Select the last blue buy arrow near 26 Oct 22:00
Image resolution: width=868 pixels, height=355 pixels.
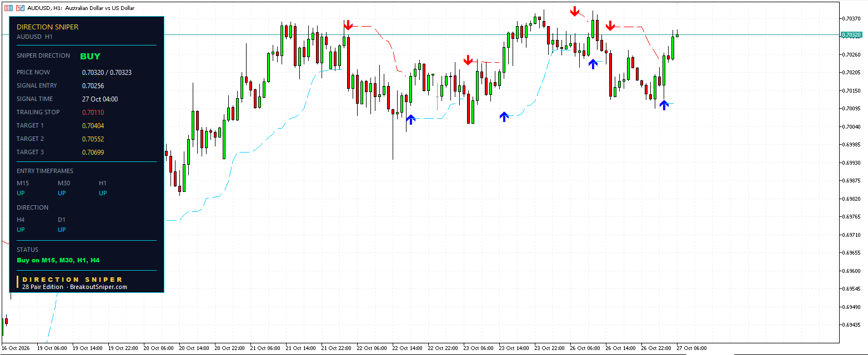point(664,105)
